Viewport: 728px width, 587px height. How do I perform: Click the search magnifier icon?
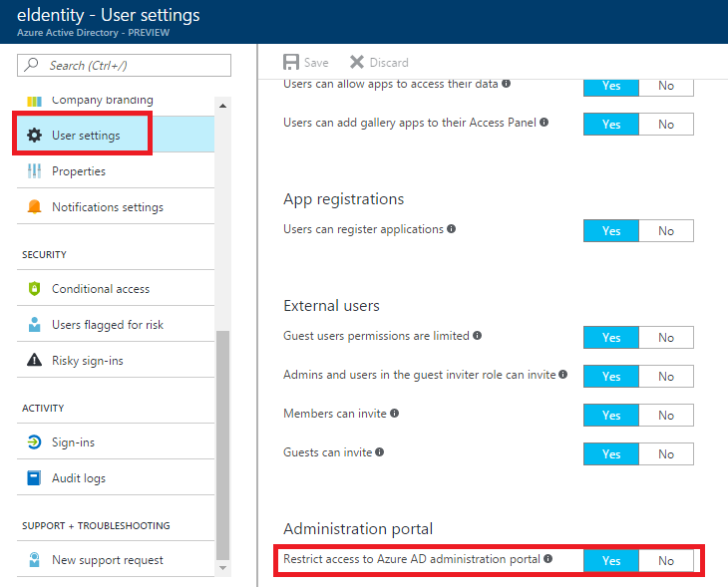31,64
